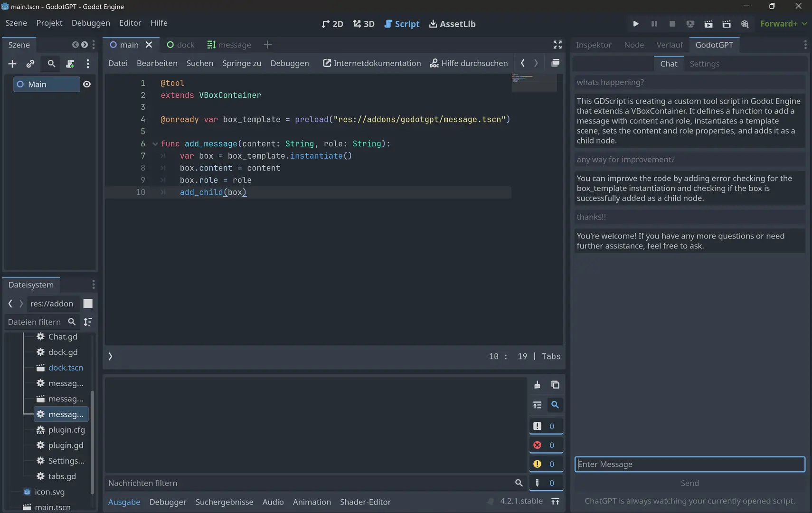Viewport: 812px width, 513px height.
Task: Open Dateisystem dock options menu
Action: 93,285
